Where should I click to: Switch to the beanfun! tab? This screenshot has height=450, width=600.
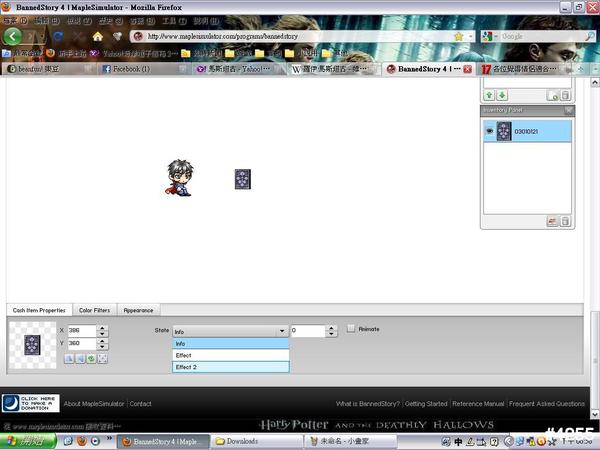48,69
